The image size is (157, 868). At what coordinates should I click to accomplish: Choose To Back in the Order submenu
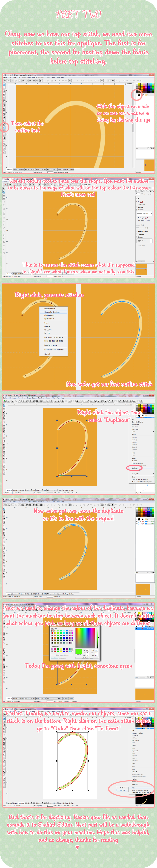click(123, 788)
